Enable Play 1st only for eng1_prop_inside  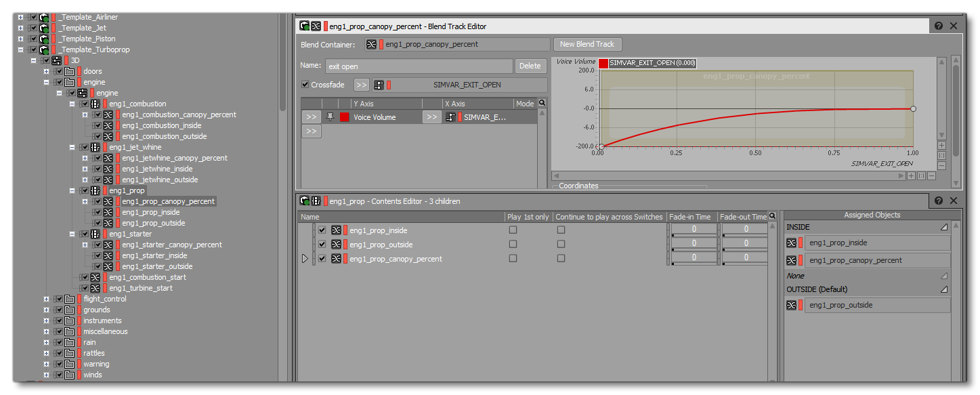(x=513, y=230)
